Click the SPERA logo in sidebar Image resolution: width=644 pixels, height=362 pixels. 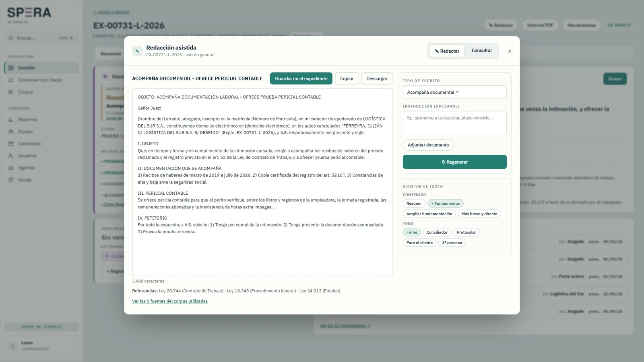pyautogui.click(x=29, y=13)
